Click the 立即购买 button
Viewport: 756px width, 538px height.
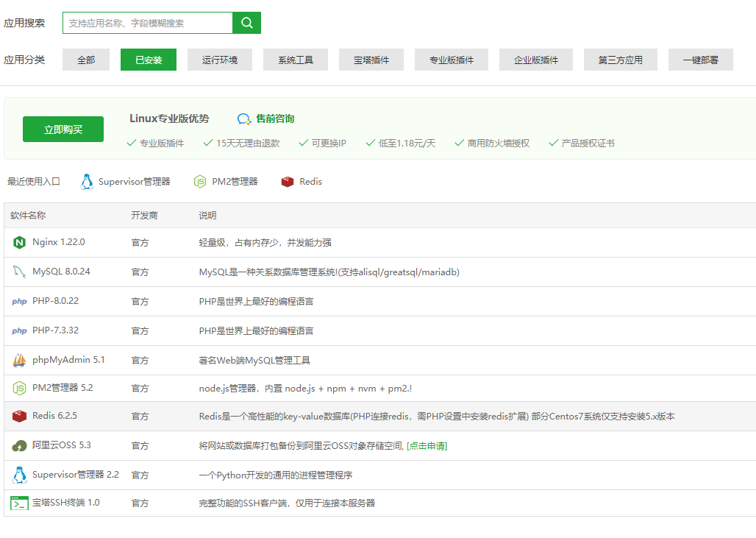point(63,130)
